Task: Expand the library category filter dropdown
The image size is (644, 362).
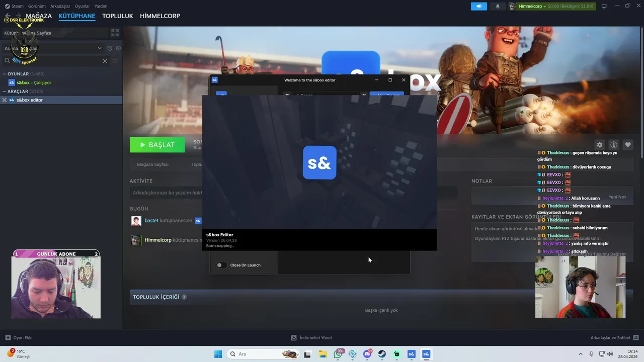Action: pos(100,48)
